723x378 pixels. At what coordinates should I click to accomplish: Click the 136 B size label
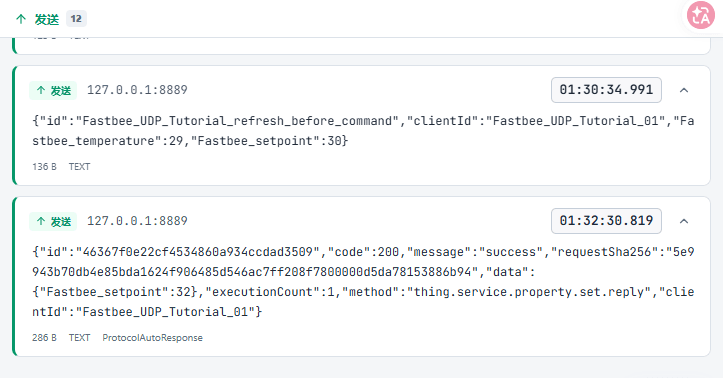(44, 166)
